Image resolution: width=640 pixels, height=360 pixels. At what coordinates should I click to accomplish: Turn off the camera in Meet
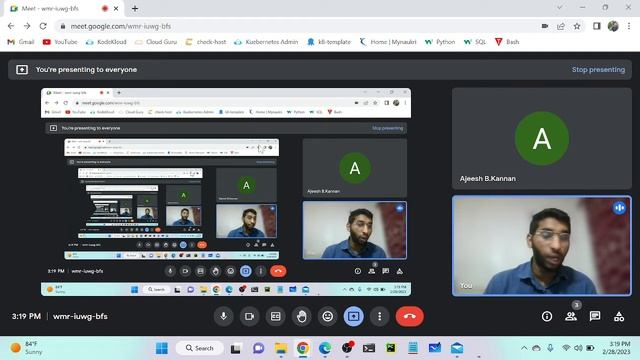[x=249, y=316]
